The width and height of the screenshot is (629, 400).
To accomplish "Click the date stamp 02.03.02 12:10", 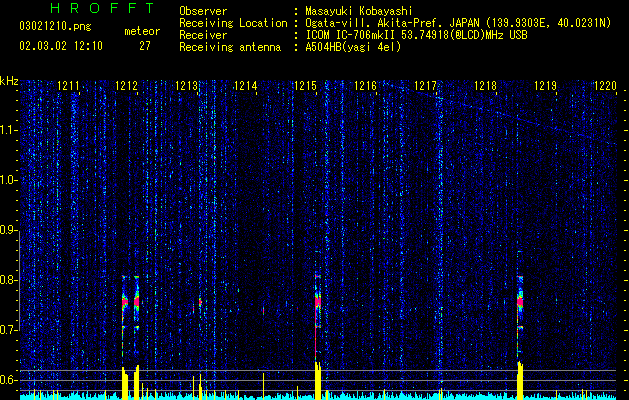I will point(61,46).
